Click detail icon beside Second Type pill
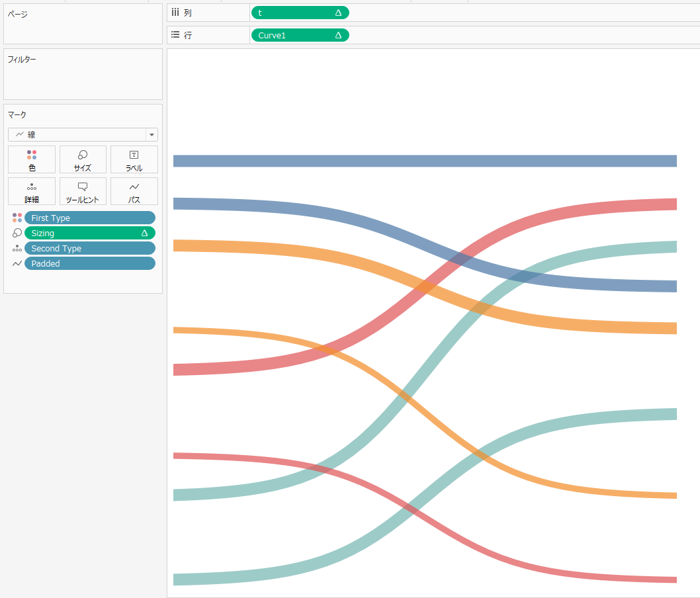The image size is (700, 598). coord(17,248)
